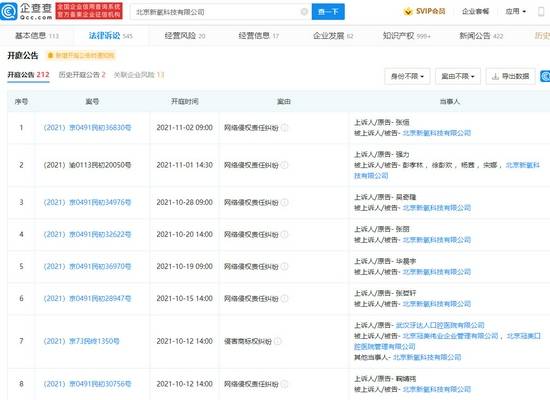Open case (2021)京0491民初34976号
Image resolution: width=550 pixels, height=400 pixels.
pyautogui.click(x=87, y=202)
